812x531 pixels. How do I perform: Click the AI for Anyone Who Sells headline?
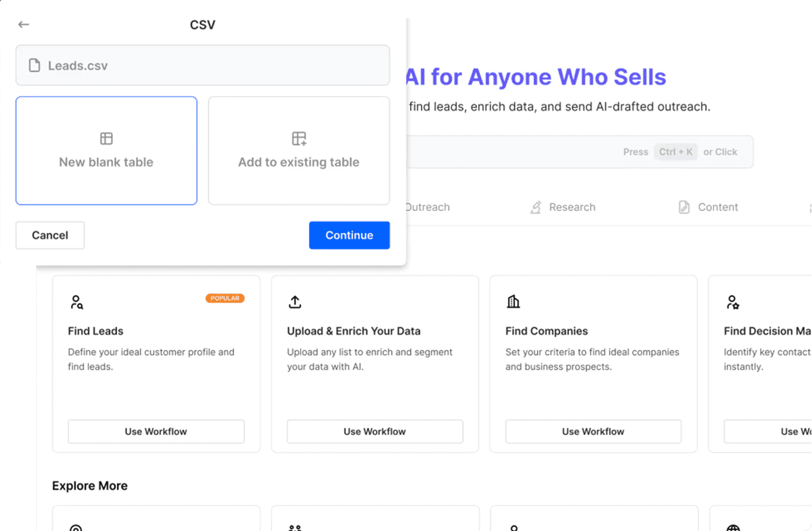pyautogui.click(x=536, y=77)
